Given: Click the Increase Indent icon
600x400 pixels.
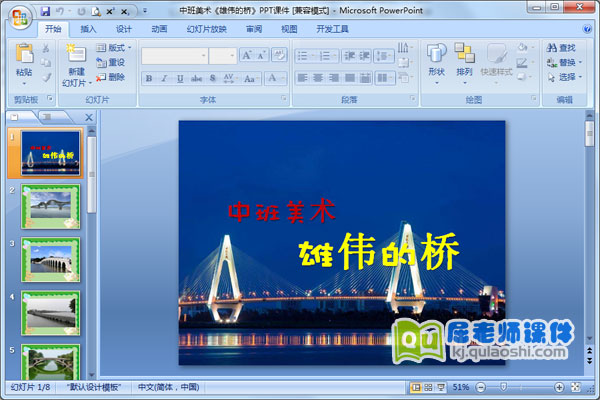Looking at the screenshot, I should point(364,56).
